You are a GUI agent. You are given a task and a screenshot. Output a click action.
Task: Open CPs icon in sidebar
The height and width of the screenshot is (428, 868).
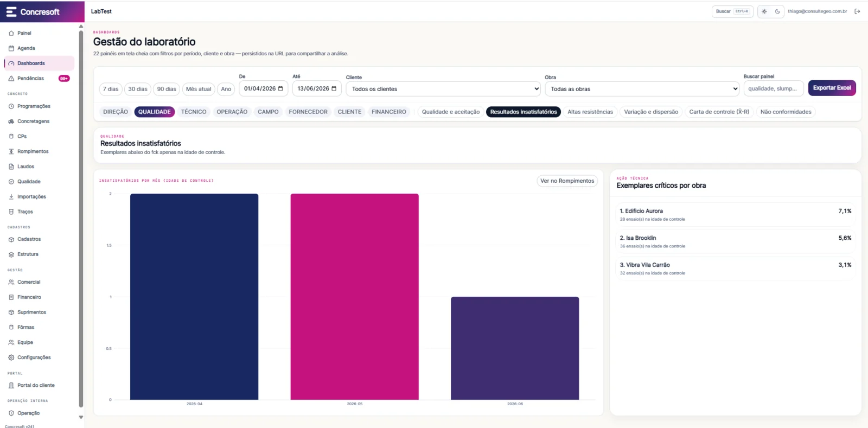[11, 137]
